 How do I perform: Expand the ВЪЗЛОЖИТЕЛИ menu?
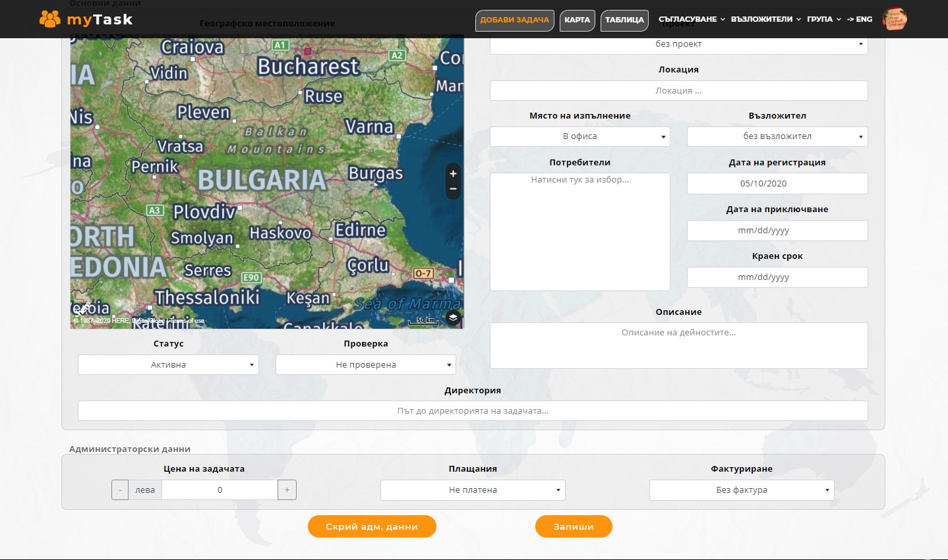[766, 19]
